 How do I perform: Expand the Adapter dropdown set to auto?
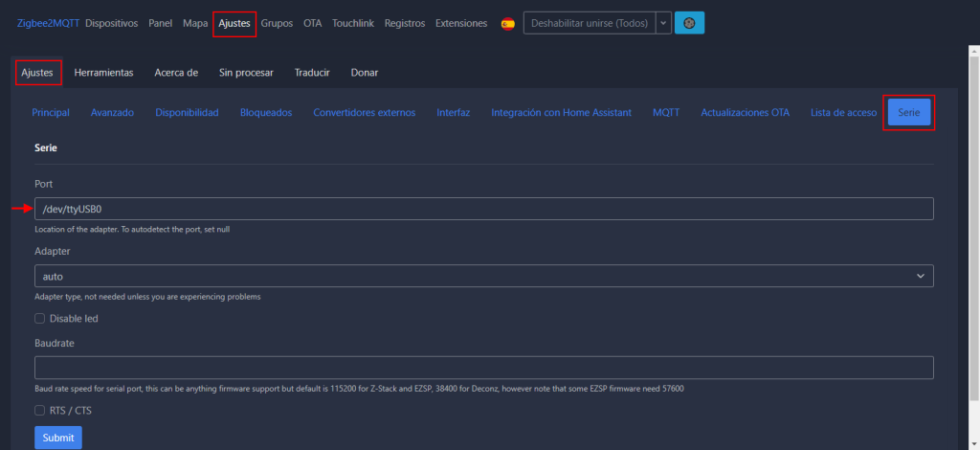point(483,276)
